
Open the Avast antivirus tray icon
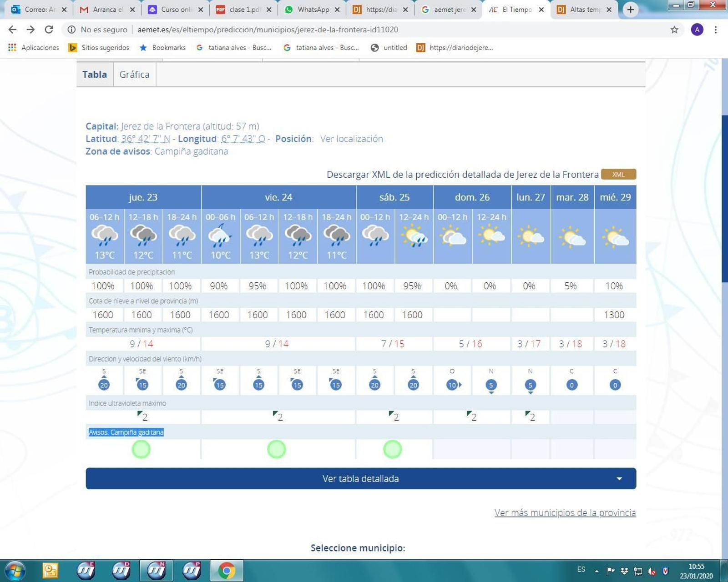[x=665, y=571]
